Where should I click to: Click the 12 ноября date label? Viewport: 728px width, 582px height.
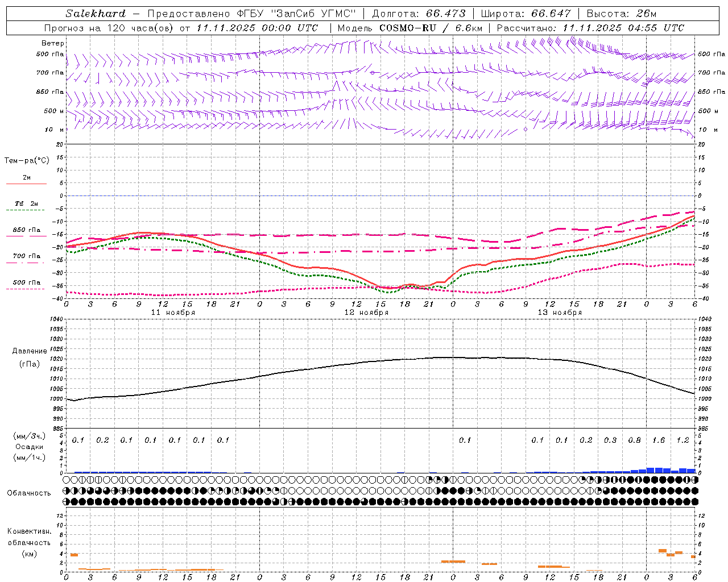tap(366, 313)
